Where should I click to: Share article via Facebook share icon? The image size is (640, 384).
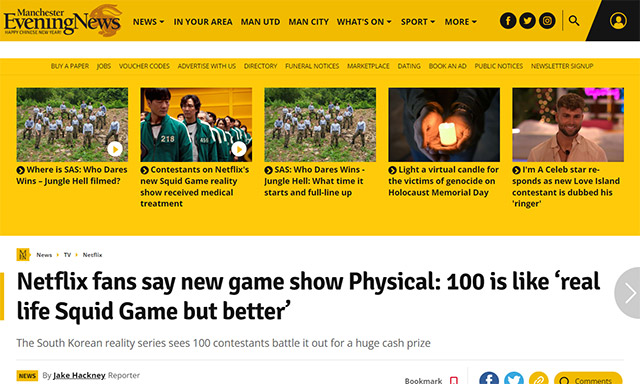point(489,379)
